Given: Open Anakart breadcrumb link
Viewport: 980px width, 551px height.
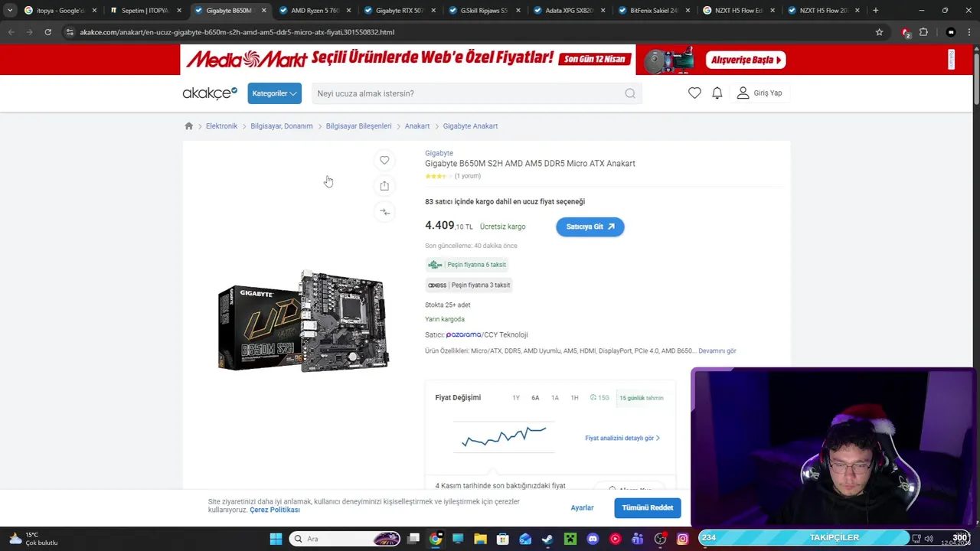Looking at the screenshot, I should pos(417,126).
